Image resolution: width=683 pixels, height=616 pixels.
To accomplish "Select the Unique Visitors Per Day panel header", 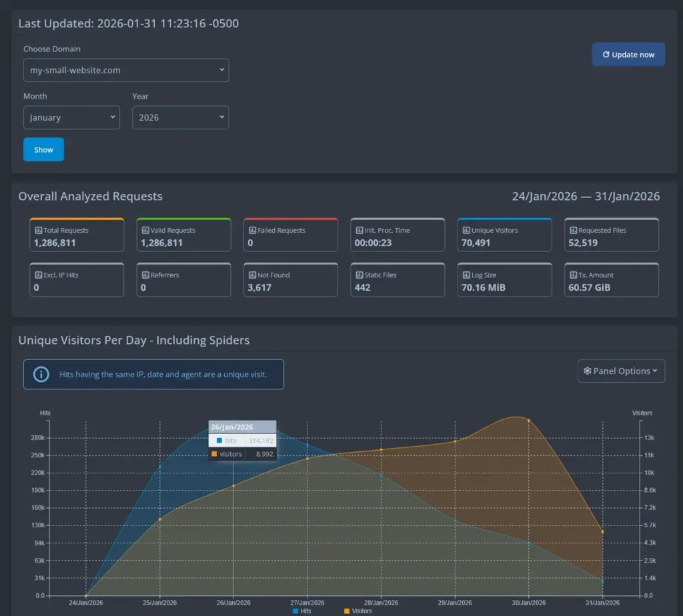I will coord(133,340).
